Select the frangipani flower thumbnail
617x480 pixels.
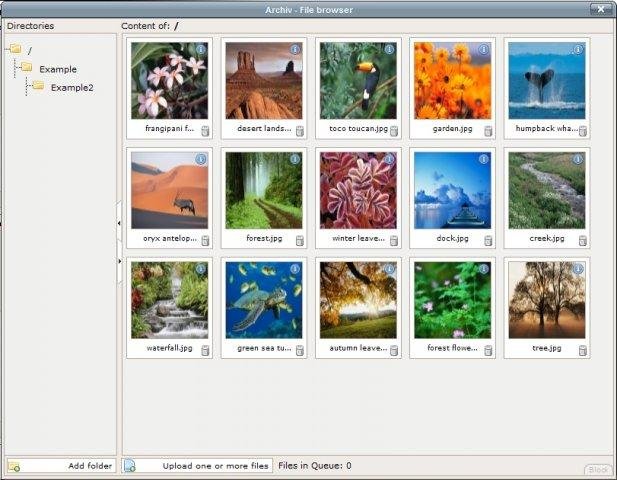tap(169, 81)
